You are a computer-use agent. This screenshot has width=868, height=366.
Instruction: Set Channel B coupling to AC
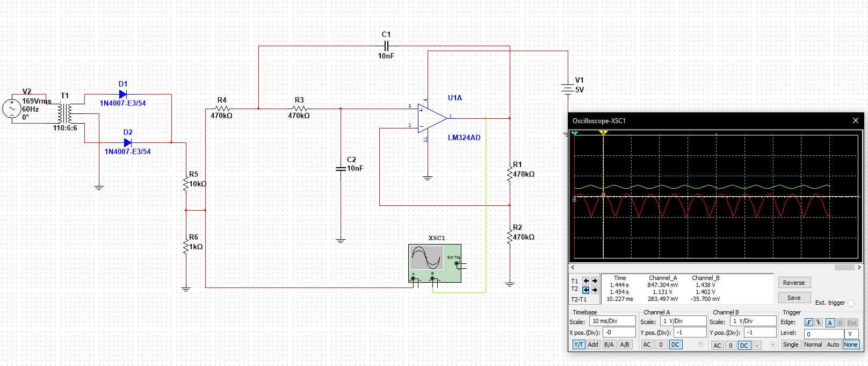point(717,346)
